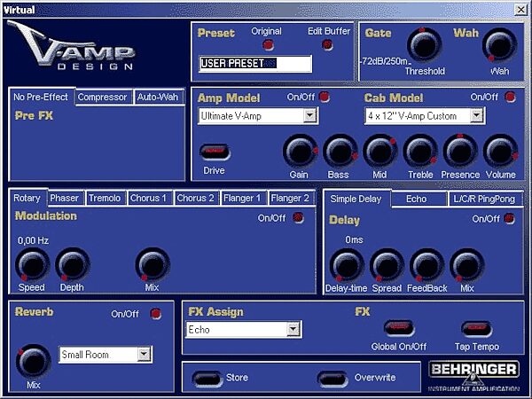Click the Store button
Viewport: 532px width, 399px height.
(x=207, y=378)
